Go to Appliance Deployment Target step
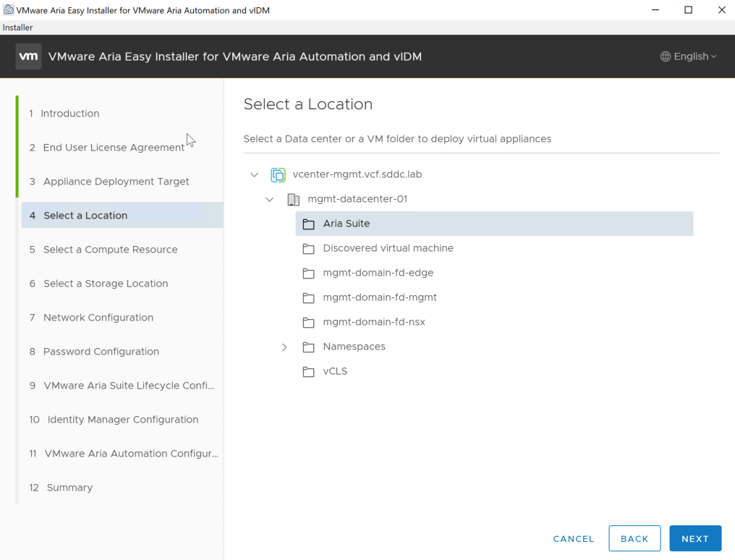This screenshot has height=560, width=735. (x=116, y=182)
